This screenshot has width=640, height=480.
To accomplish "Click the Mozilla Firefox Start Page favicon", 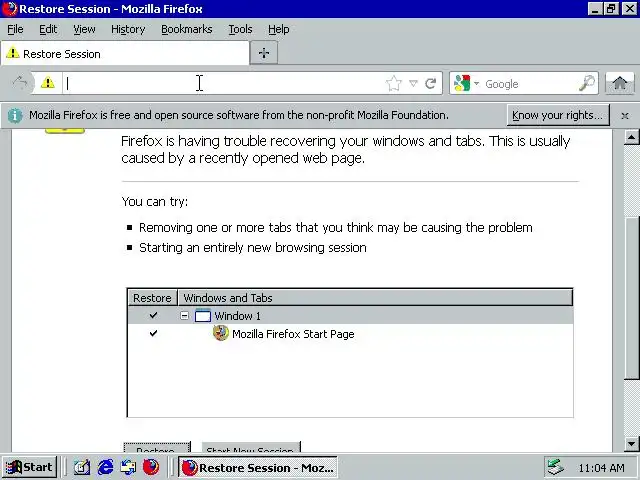I will click(x=221, y=333).
